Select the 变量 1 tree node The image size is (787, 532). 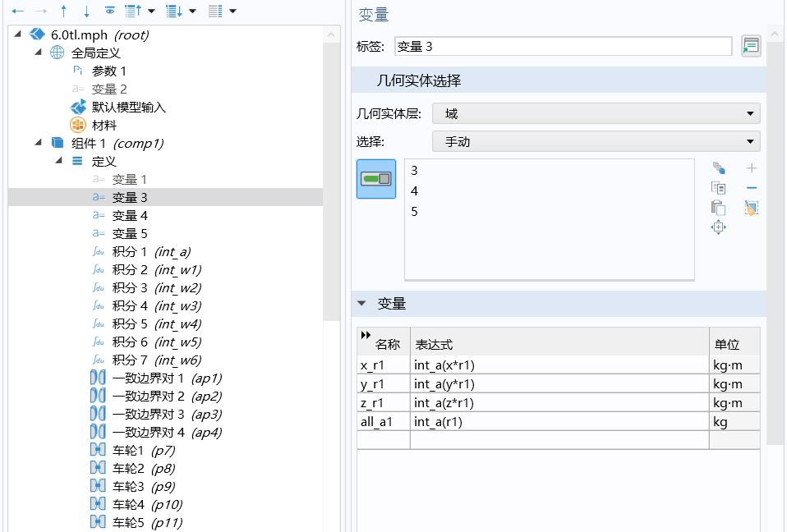[130, 180]
